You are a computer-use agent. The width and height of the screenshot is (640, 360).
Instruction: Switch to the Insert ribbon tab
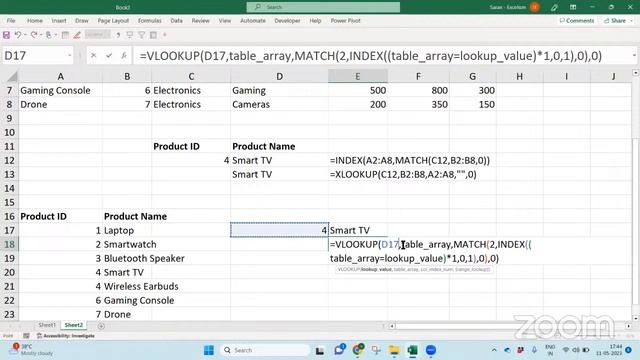pyautogui.click(x=59, y=21)
